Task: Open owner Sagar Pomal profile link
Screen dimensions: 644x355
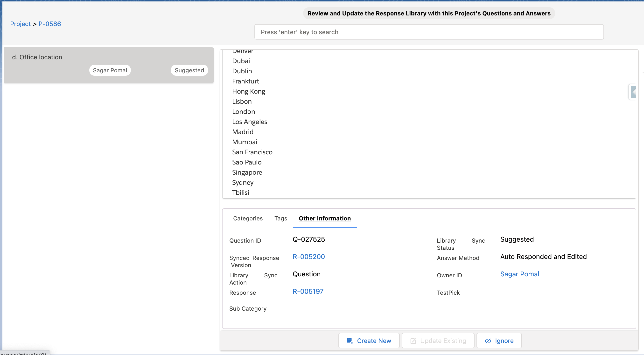Action: [x=519, y=274]
